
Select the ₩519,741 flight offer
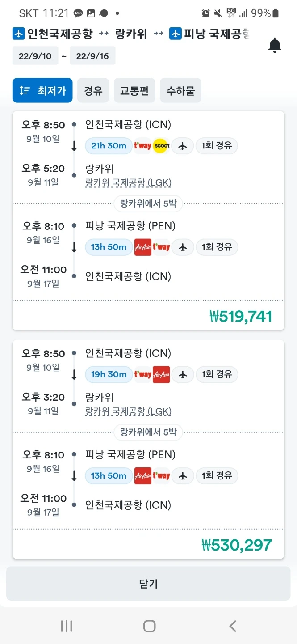241,316
